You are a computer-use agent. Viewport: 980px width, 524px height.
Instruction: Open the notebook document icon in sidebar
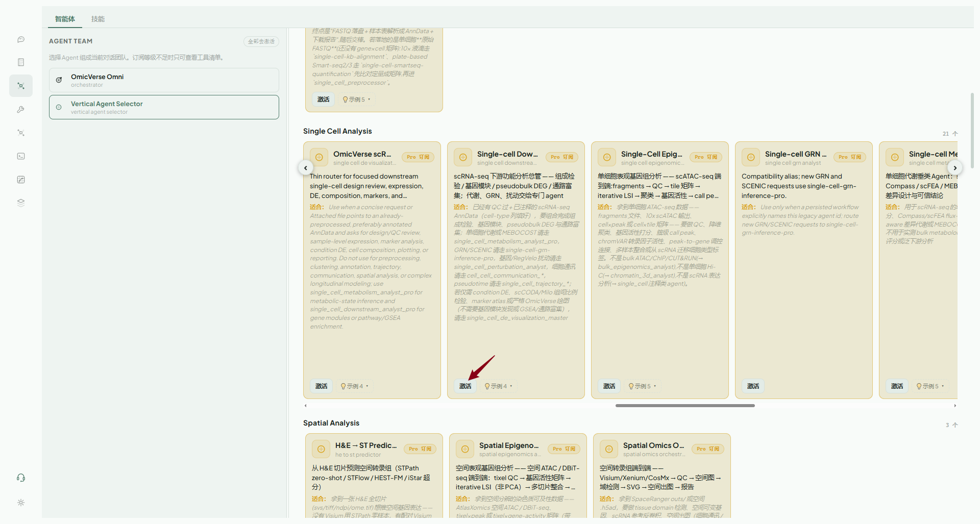coord(21,62)
